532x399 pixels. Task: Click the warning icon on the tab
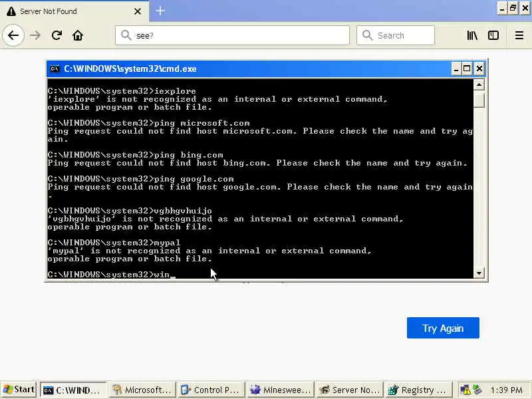[x=11, y=11]
